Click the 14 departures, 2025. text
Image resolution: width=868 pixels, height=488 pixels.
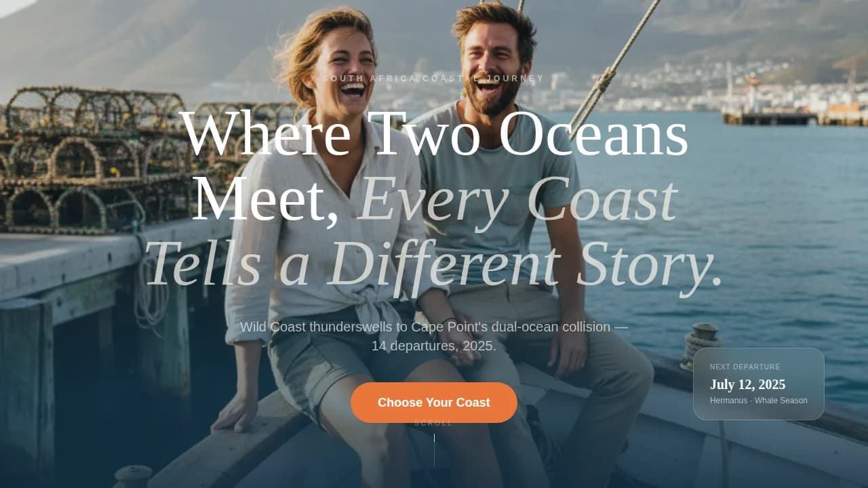click(434, 346)
